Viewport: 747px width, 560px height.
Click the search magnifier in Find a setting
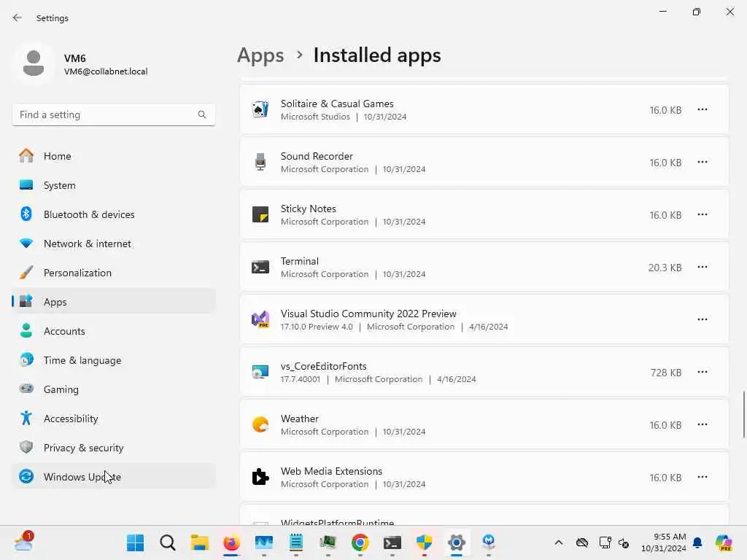point(202,114)
